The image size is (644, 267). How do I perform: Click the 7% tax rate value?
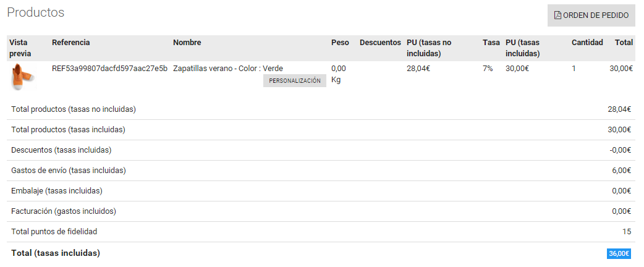488,69
